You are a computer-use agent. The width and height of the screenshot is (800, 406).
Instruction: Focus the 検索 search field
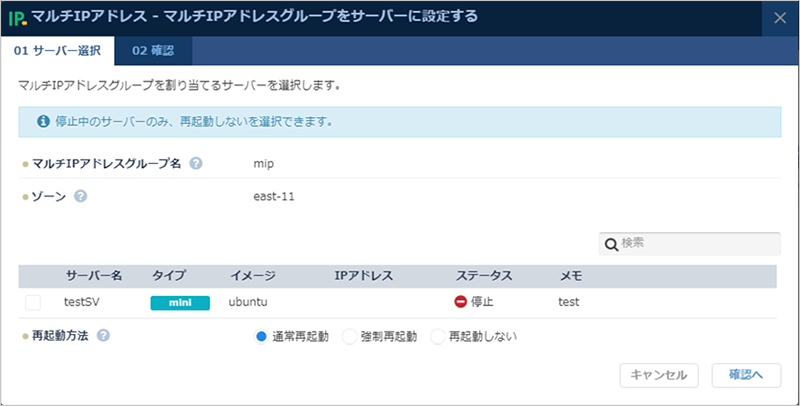coord(696,244)
